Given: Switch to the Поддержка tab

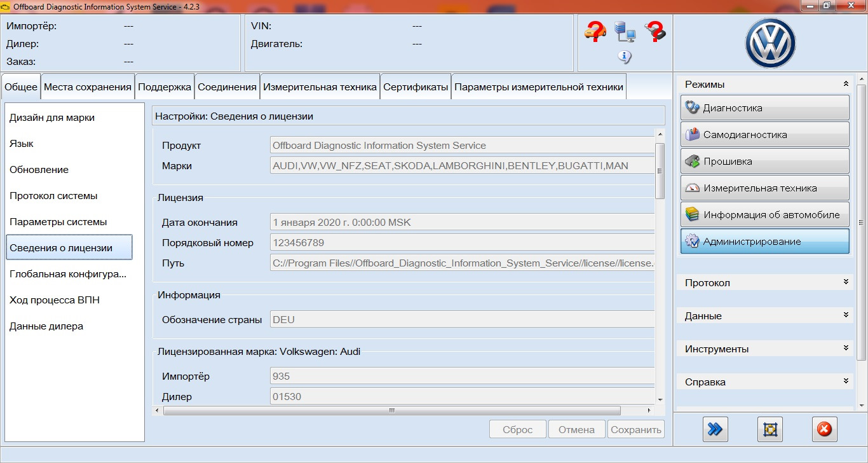Looking at the screenshot, I should pos(165,87).
